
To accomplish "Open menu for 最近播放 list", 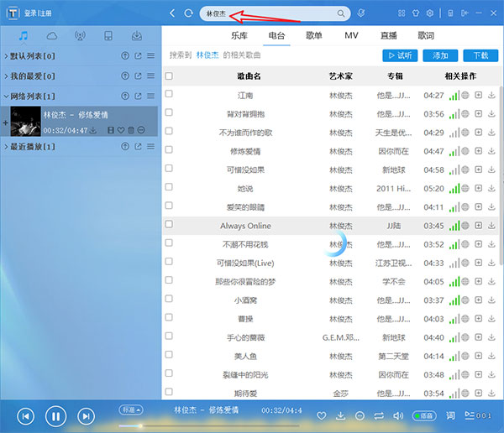I will (150, 147).
